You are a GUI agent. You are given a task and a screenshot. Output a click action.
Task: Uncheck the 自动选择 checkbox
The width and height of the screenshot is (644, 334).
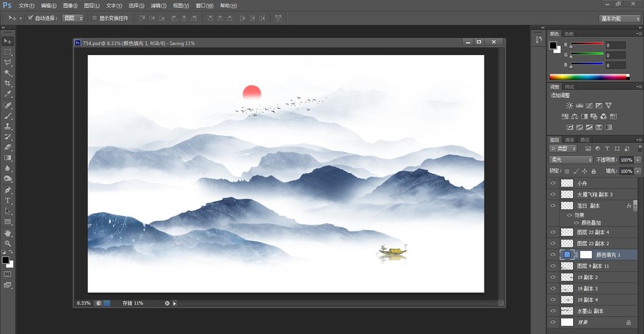(30, 18)
